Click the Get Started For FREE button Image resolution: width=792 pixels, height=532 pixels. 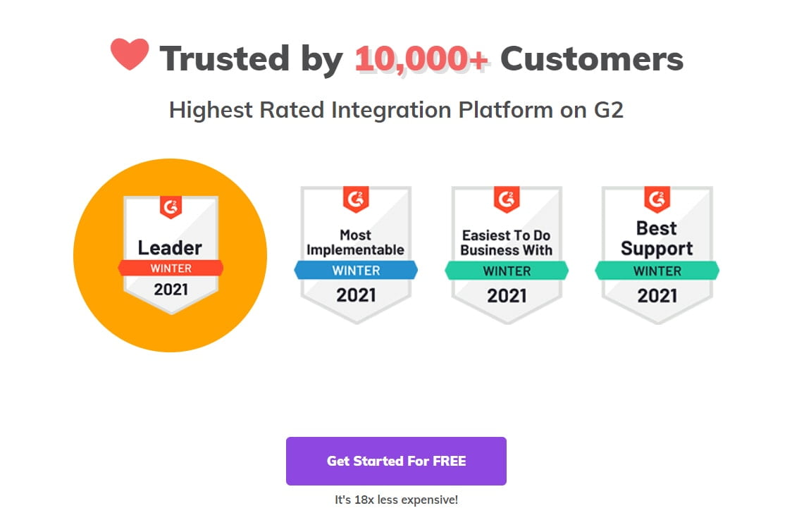point(396,461)
